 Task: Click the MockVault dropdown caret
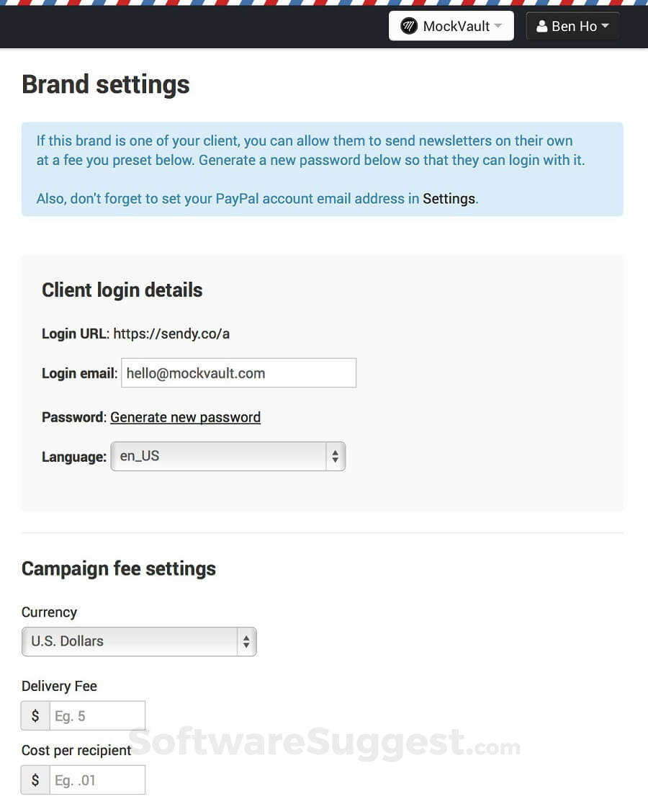pos(498,27)
